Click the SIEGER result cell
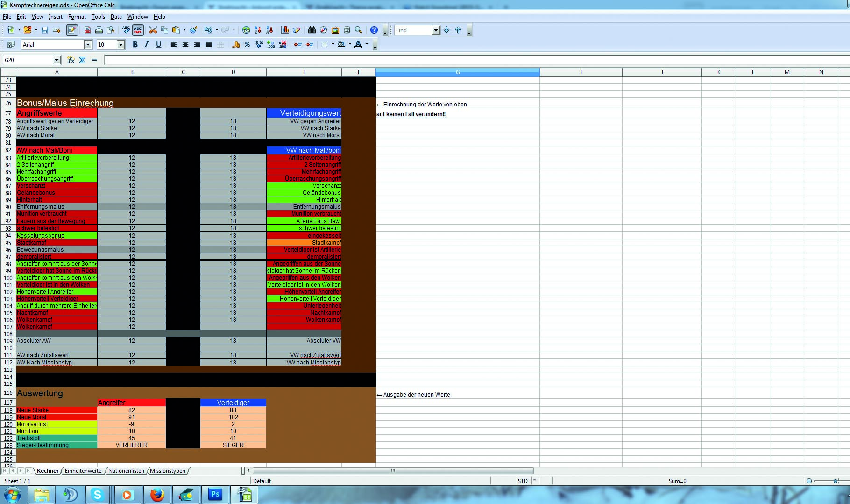 pos(233,445)
